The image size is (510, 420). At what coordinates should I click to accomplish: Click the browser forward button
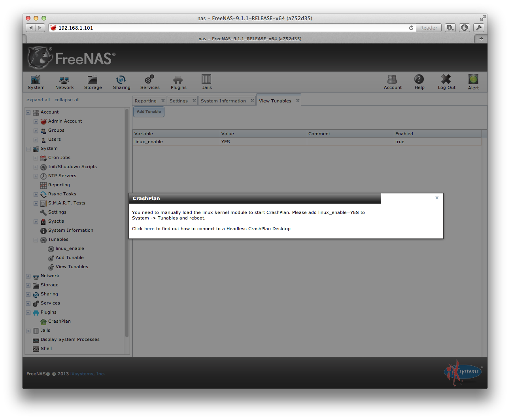[x=40, y=28]
